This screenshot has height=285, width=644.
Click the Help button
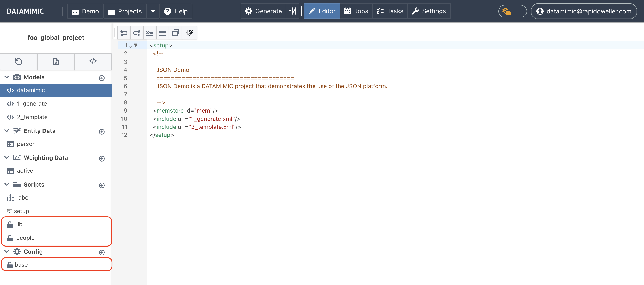176,11
